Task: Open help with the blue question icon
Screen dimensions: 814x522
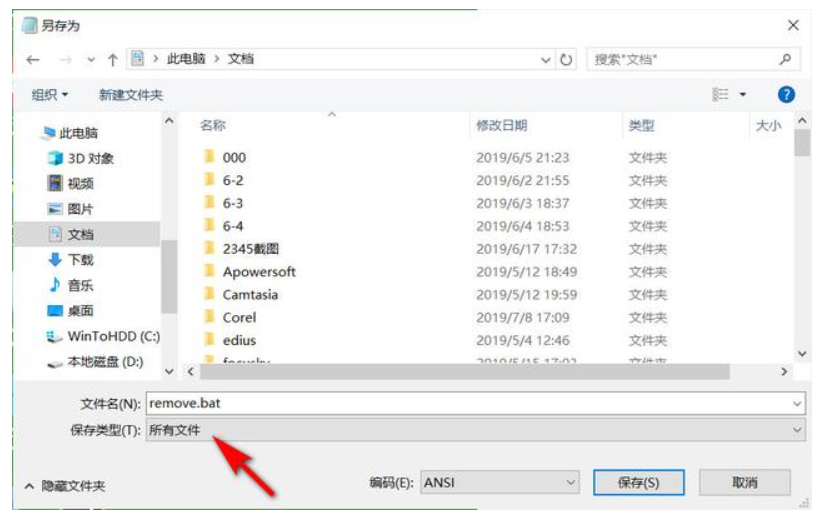Action: click(786, 94)
